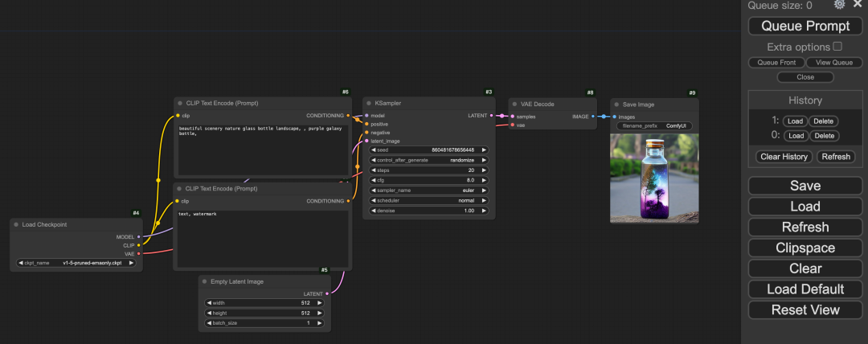The height and width of the screenshot is (344, 868).
Task: Click the Queue Front button
Action: point(776,63)
